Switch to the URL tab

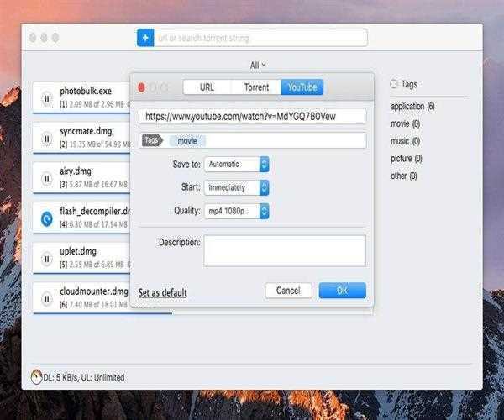pos(206,87)
